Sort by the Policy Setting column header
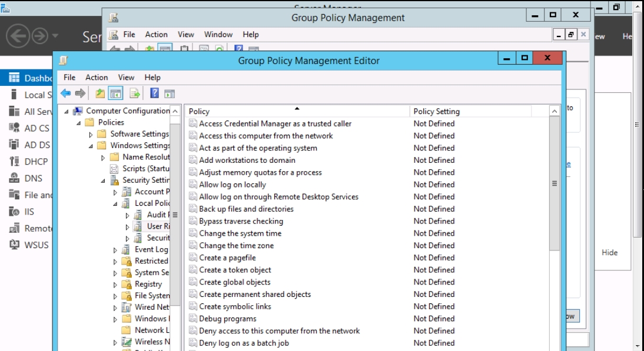 coord(436,111)
